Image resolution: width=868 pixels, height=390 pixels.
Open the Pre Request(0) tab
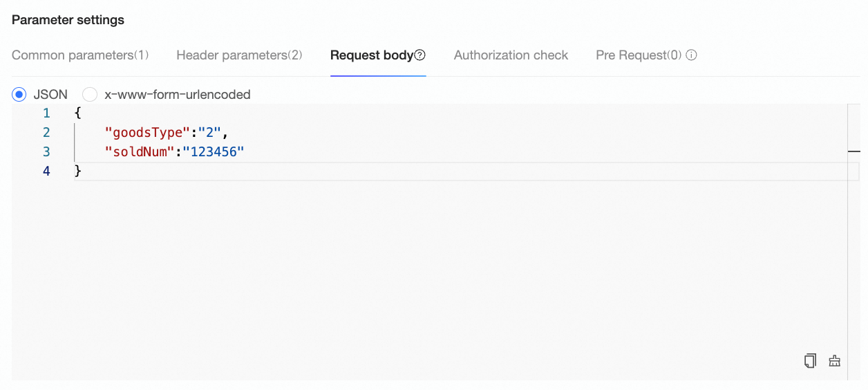[639, 55]
